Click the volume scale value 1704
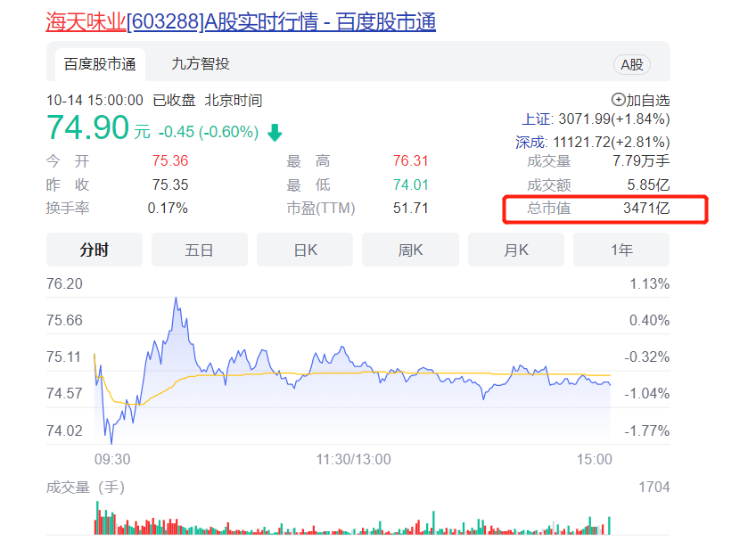This screenshot has width=756, height=541. click(654, 487)
